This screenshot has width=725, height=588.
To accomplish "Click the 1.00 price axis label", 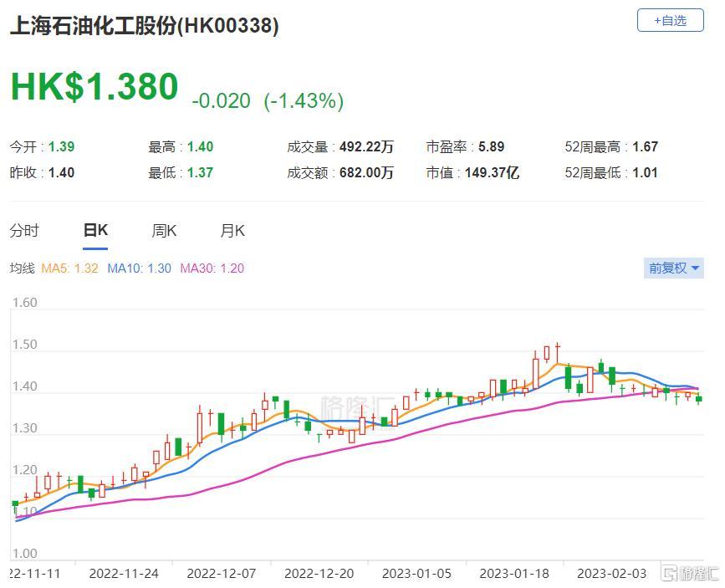I will pos(24,554).
